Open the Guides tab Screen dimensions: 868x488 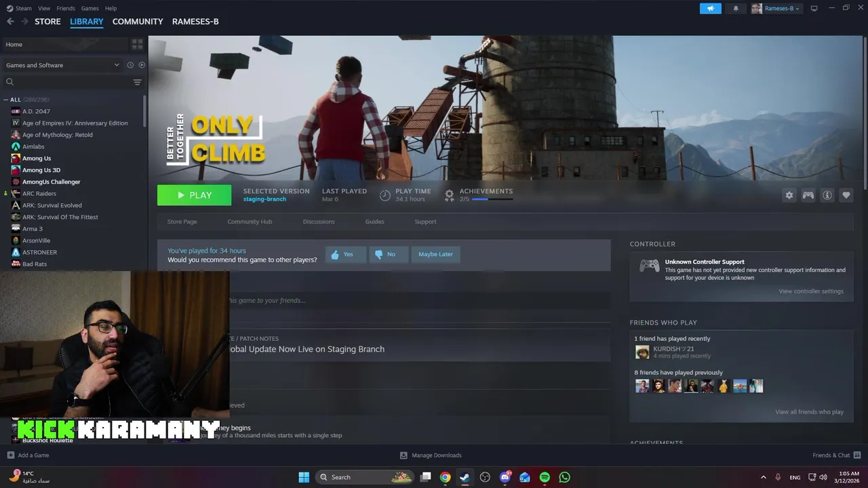click(374, 222)
